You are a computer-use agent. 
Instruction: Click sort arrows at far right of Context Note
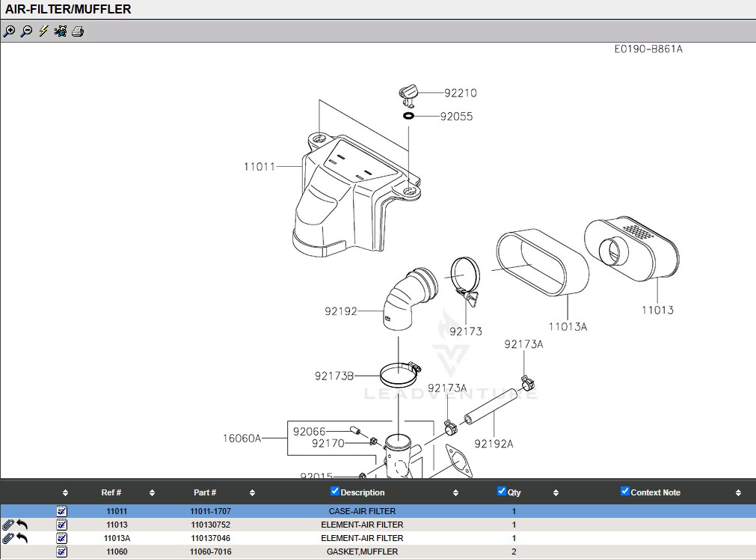[x=738, y=493]
